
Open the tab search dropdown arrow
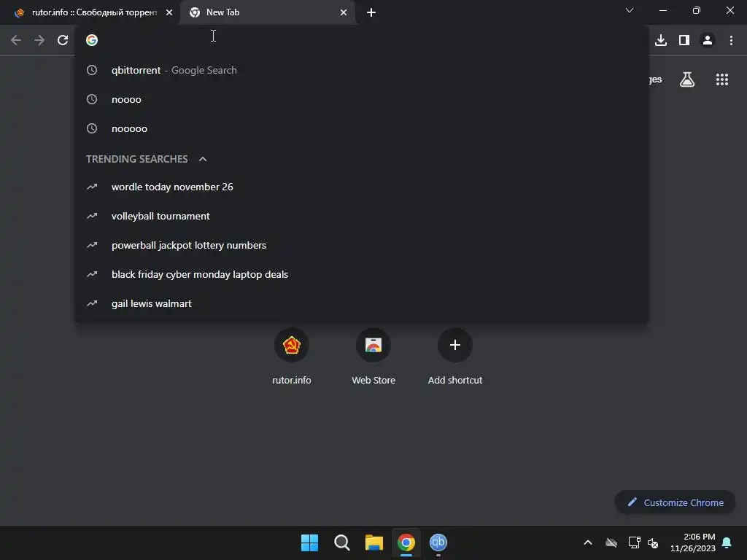coord(630,10)
